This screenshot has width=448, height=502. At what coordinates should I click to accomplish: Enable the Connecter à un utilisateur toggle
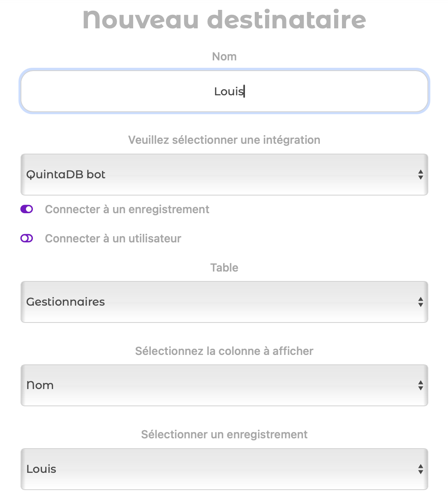coord(27,238)
